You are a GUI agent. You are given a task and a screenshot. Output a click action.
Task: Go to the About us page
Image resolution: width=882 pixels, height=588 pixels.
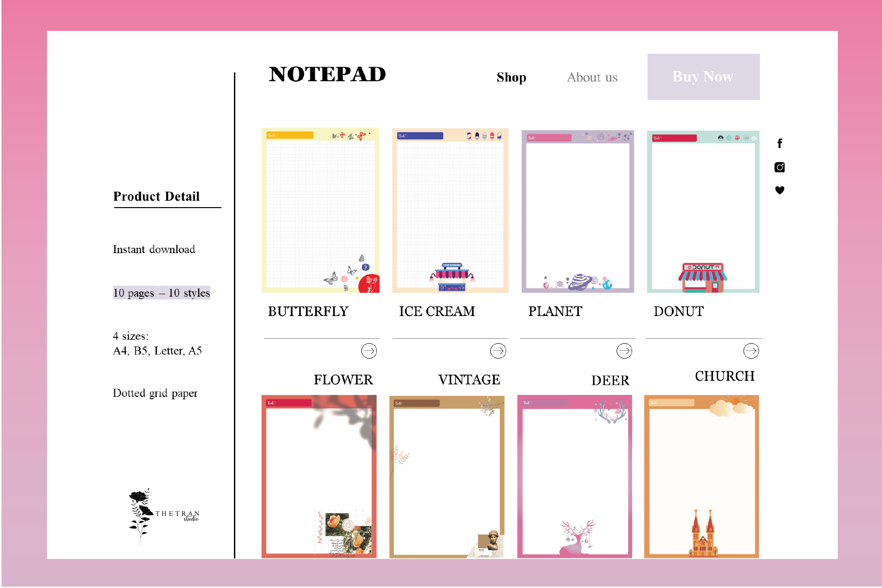pos(592,77)
